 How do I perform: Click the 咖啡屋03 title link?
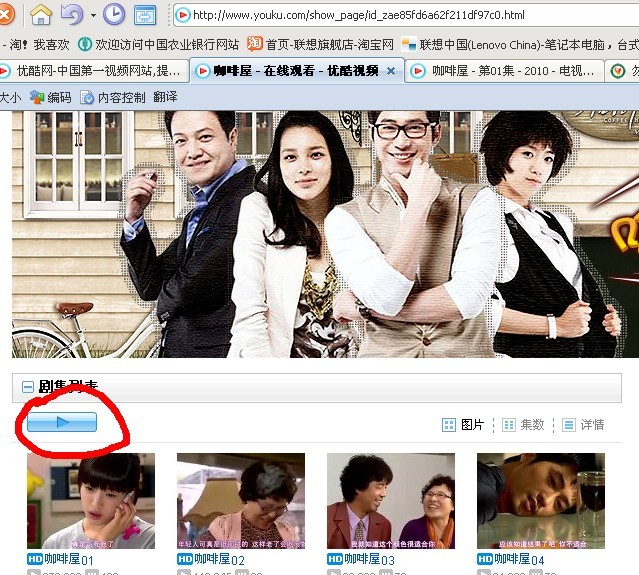tap(369, 559)
